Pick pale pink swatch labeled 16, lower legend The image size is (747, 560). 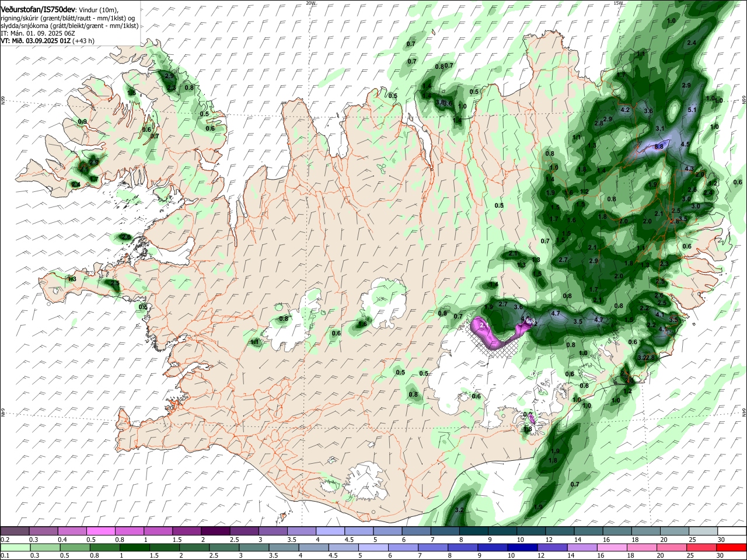pos(612,547)
